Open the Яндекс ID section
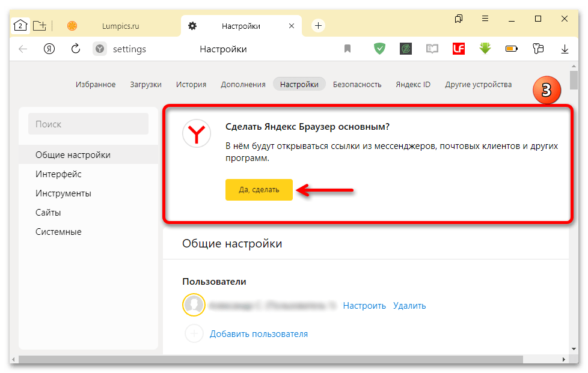 coord(413,84)
